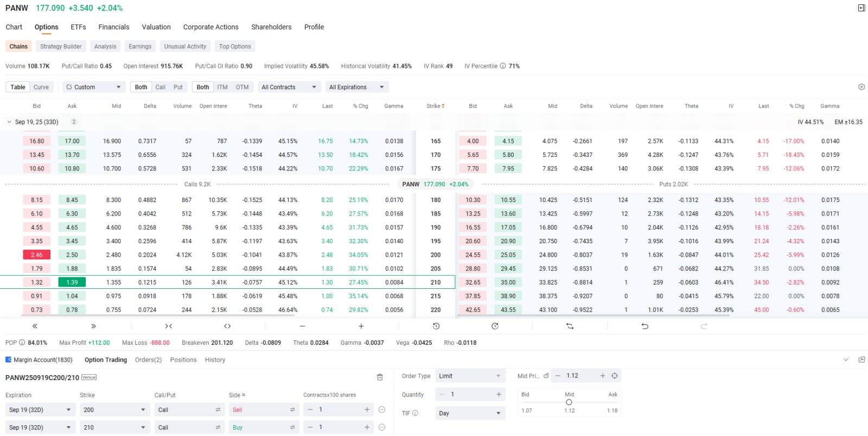868x436 pixels.
Task: Show IV Percentile info tooltip icon
Action: pyautogui.click(x=503, y=66)
